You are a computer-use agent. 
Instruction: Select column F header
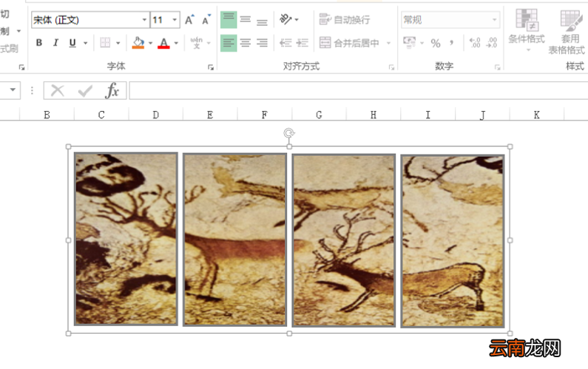pyautogui.click(x=264, y=115)
